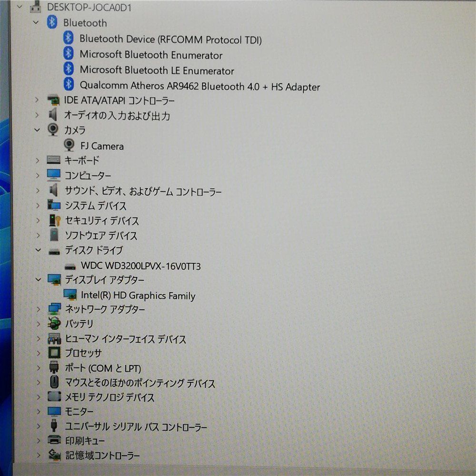The image size is (476, 476).
Task: Click the システム デバイス icon
Action: [54, 205]
